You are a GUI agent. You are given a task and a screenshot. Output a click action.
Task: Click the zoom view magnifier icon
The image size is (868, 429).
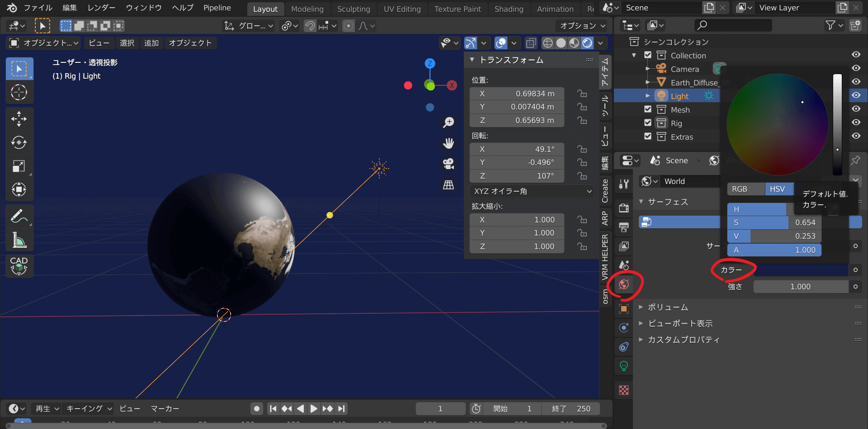448,122
